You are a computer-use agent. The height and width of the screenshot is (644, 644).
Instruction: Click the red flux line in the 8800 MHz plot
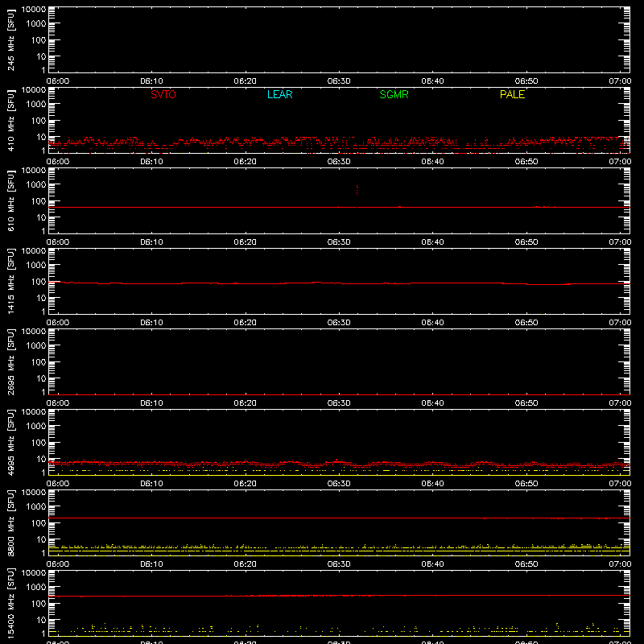point(339,518)
